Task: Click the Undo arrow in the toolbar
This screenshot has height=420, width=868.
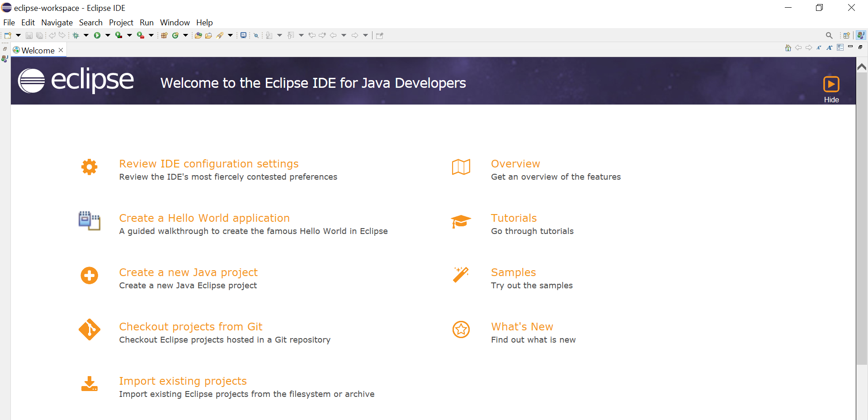Action: pos(52,35)
